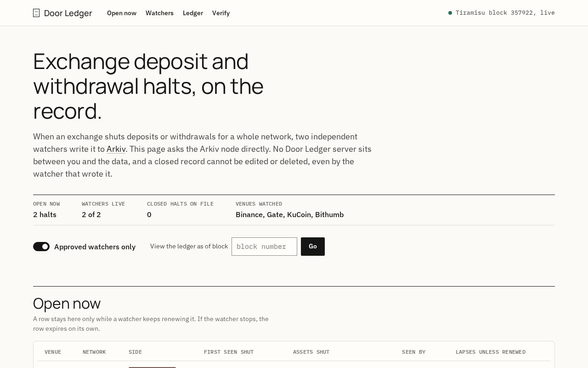Select the Verify nav item
The image size is (588, 368).
[x=221, y=13]
